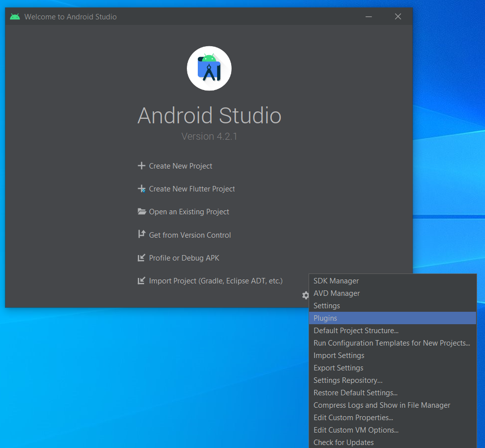Open AVD Manager from the menu
This screenshot has width=485, height=448.
tap(393, 293)
